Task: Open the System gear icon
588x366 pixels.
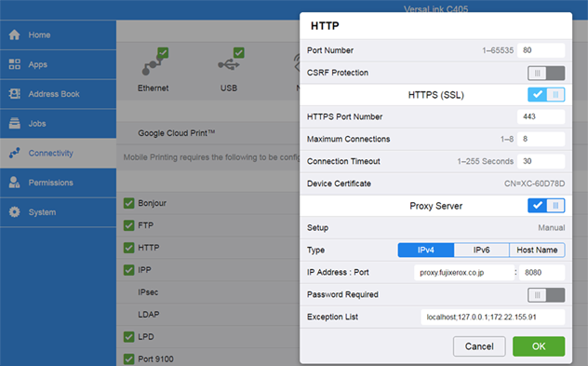Action: (x=14, y=212)
